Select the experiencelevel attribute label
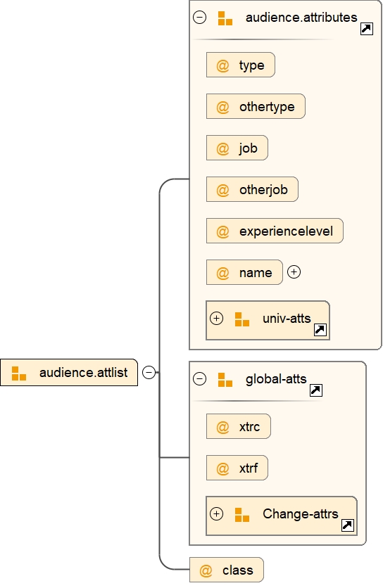The height and width of the screenshot is (588, 383). 286,231
